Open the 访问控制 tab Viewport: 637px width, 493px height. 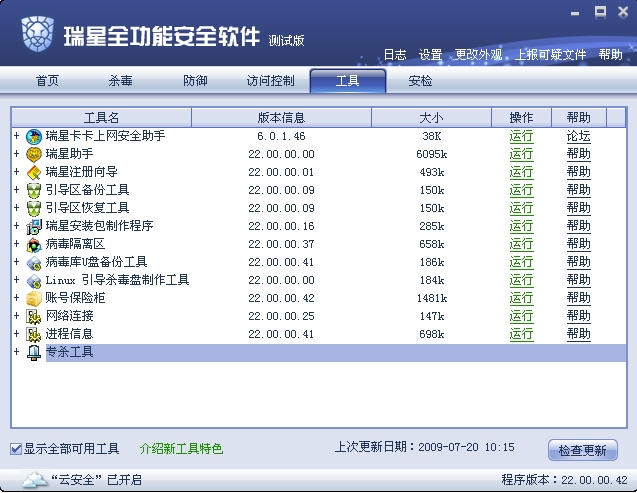click(x=270, y=81)
